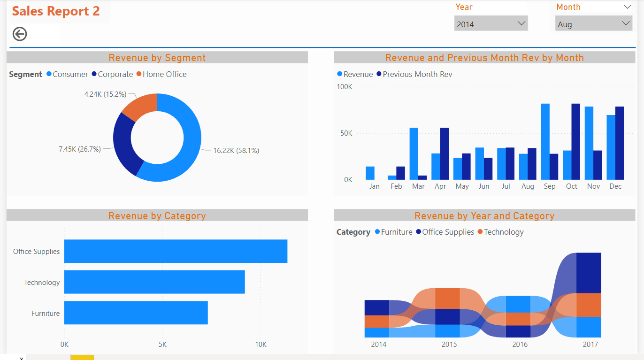Click the Revenue by Year and Category header
This screenshot has height=360, width=644.
(x=484, y=216)
